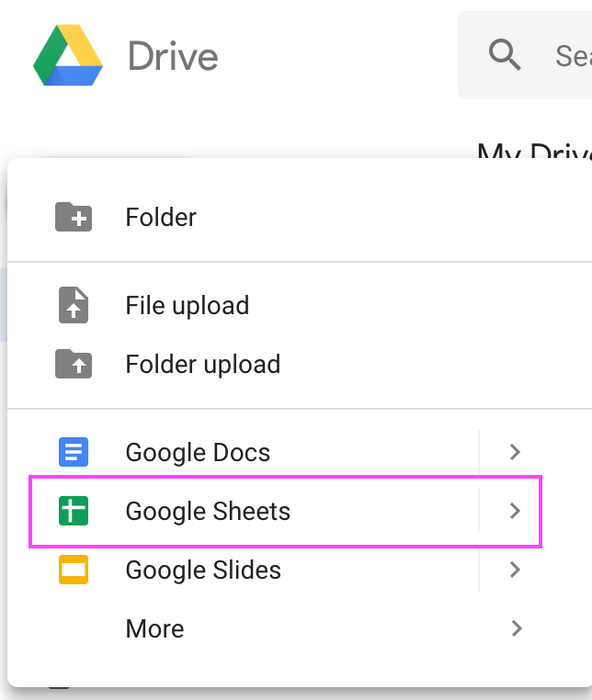Viewport: 592px width, 700px height.
Task: Click the Google Drive logo
Action: click(x=68, y=55)
